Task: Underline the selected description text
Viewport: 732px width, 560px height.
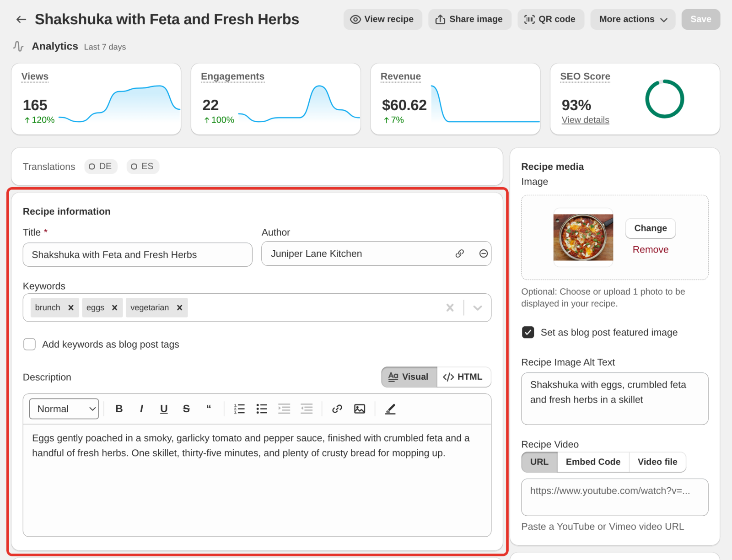Action: click(x=164, y=409)
